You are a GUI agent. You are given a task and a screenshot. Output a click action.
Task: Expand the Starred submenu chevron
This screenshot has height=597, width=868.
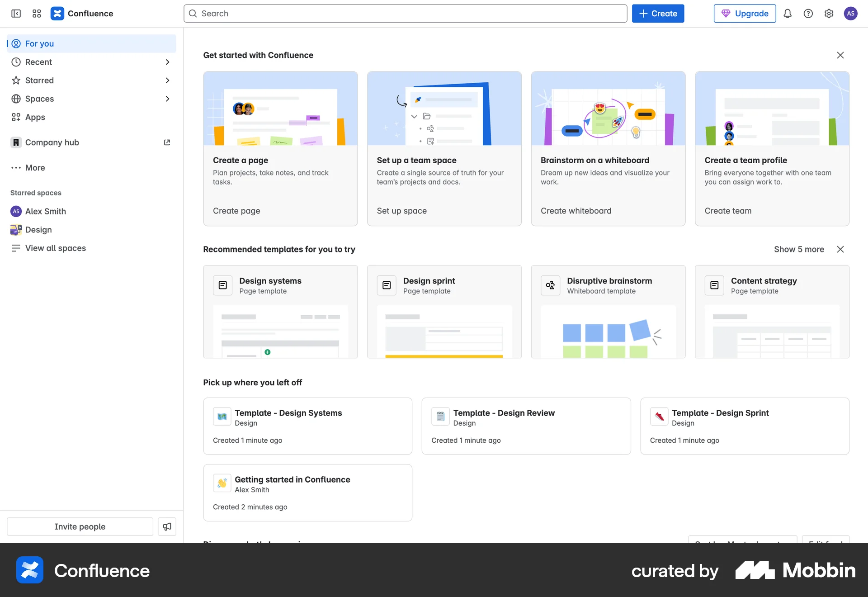coord(167,81)
